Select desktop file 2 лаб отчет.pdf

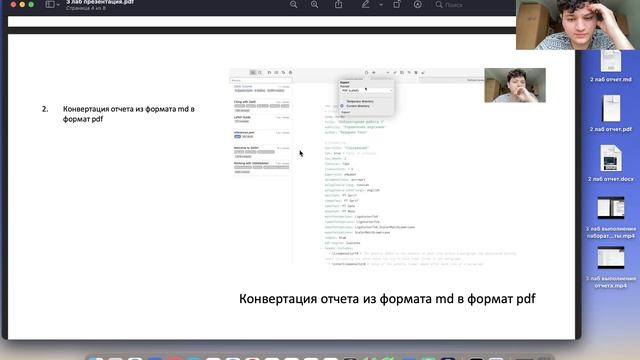point(611,113)
